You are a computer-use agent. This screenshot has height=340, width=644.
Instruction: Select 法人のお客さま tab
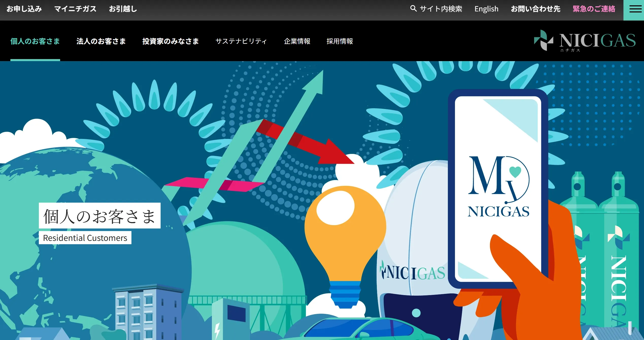[101, 41]
